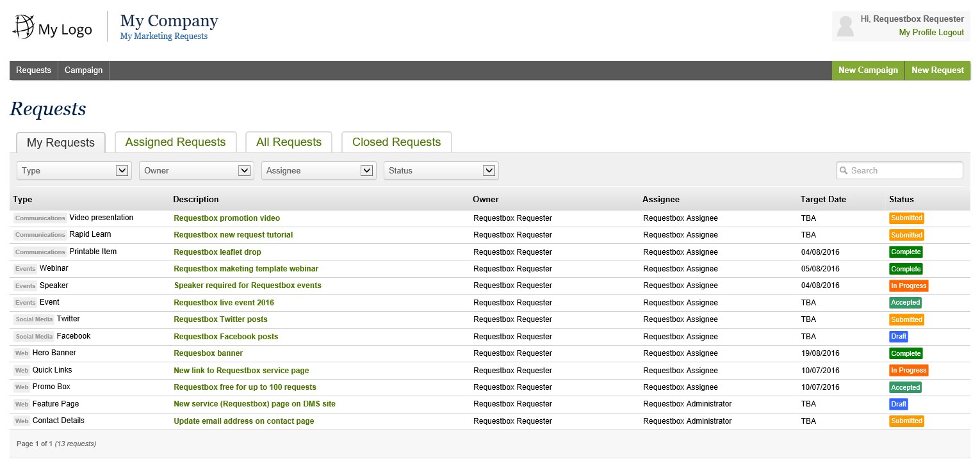The image size is (980, 466).
Task: Click the New Campaign button
Action: 868,70
